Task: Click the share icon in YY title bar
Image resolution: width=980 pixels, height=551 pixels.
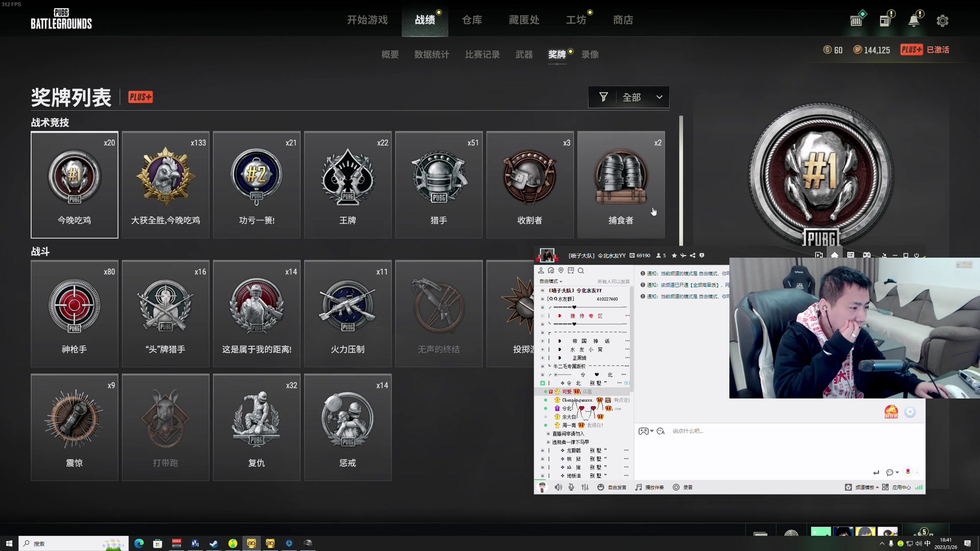Action: point(693,256)
